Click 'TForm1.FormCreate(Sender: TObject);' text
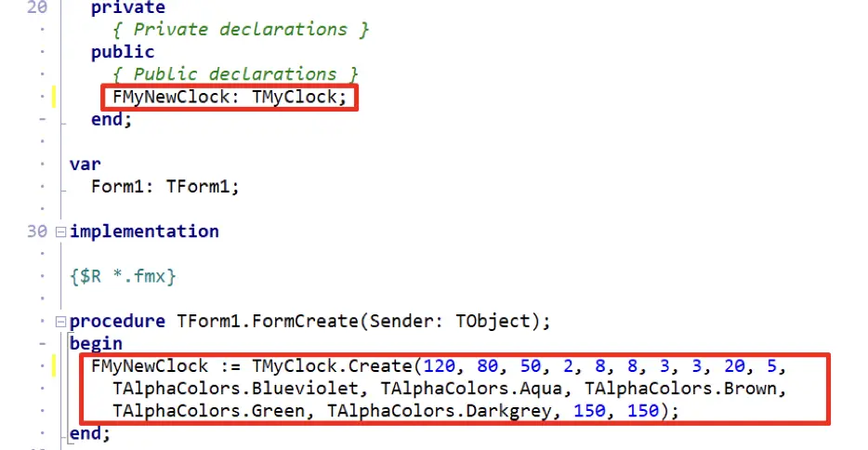The width and height of the screenshot is (868, 450). 363,321
